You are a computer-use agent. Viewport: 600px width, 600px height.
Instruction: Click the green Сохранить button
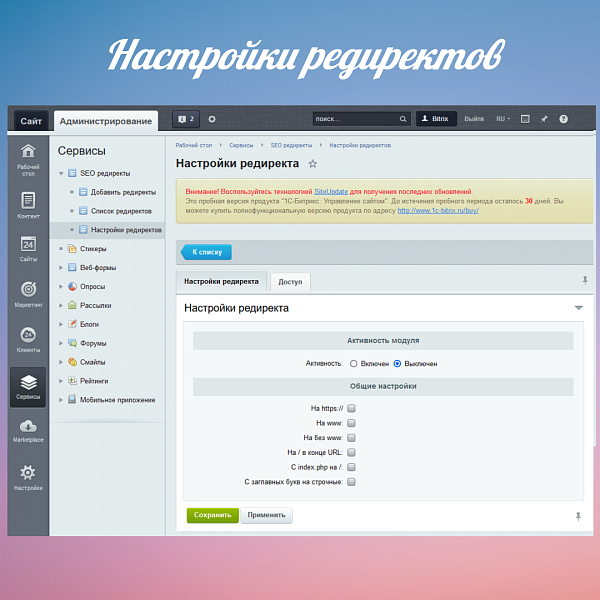click(x=212, y=515)
